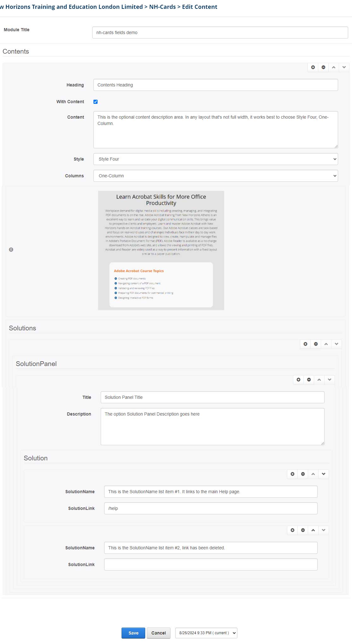The height and width of the screenshot is (644, 352).
Task: Move Contents item down with chevron arrow
Action: pyautogui.click(x=344, y=67)
